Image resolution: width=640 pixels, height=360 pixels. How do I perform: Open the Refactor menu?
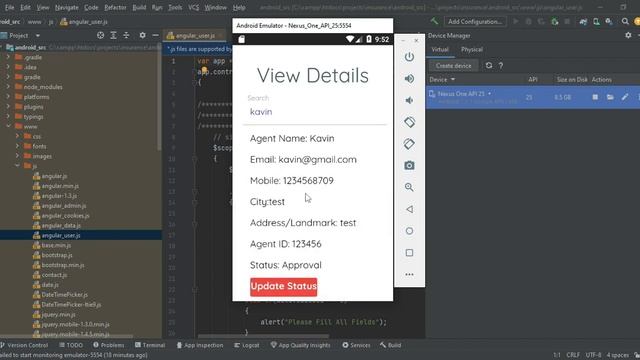[115, 7]
